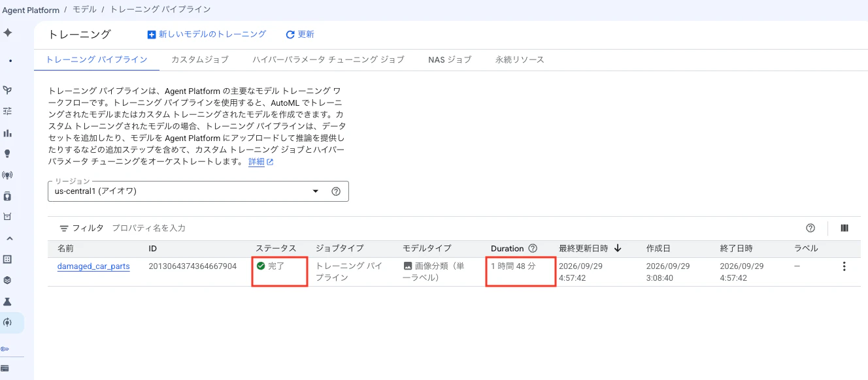Click the ジョブタイプ column header

340,248
